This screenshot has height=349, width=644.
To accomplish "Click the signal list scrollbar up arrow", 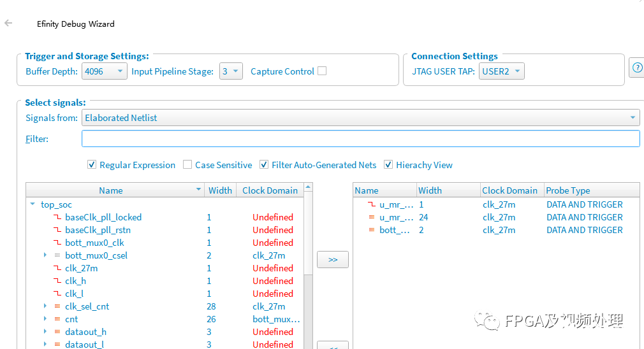I will [309, 187].
